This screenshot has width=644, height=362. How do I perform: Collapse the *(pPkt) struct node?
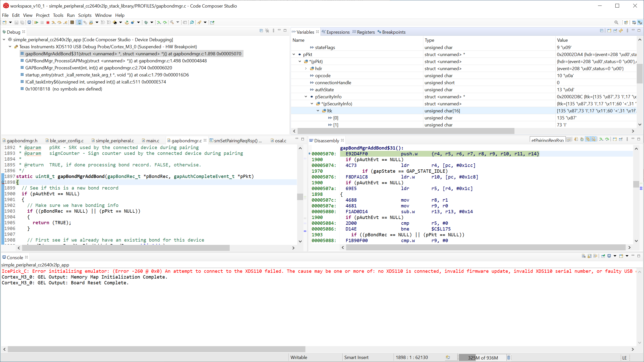click(300, 61)
